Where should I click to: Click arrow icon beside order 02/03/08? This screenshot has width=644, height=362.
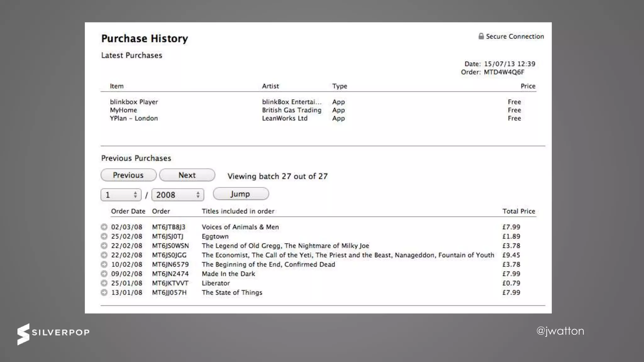click(104, 227)
